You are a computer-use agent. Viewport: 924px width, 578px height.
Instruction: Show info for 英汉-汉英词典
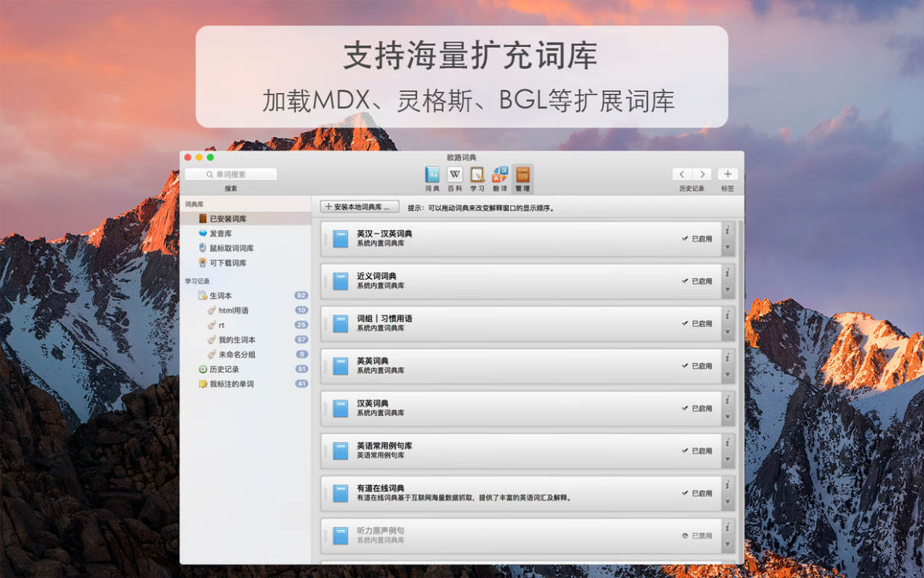pyautogui.click(x=728, y=230)
